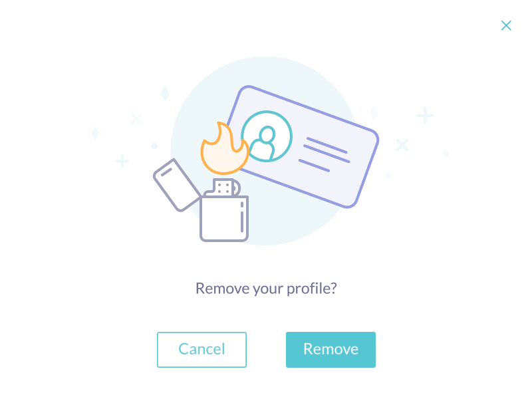Click the diamond shape above the flame
This screenshot has width=532, height=399.
click(165, 94)
